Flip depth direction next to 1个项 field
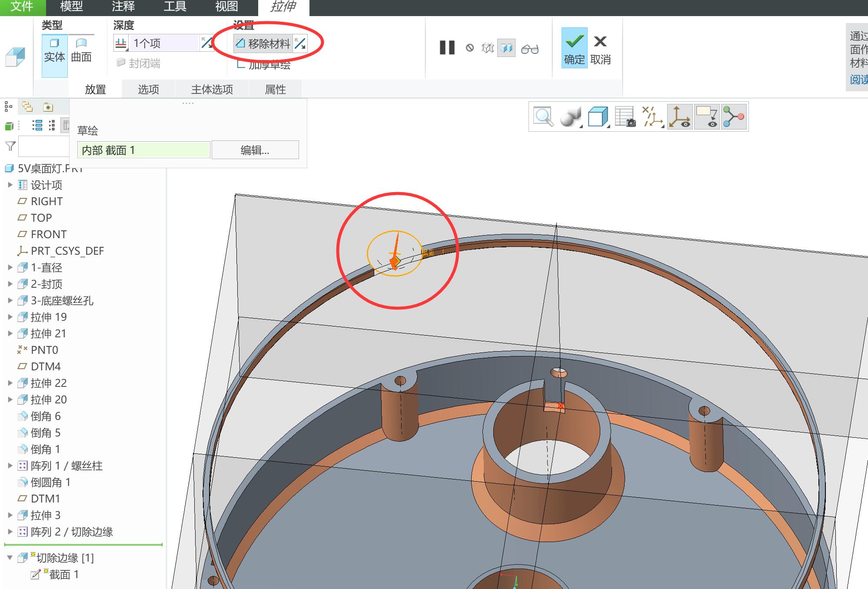Image resolution: width=868 pixels, height=589 pixels. (206, 43)
